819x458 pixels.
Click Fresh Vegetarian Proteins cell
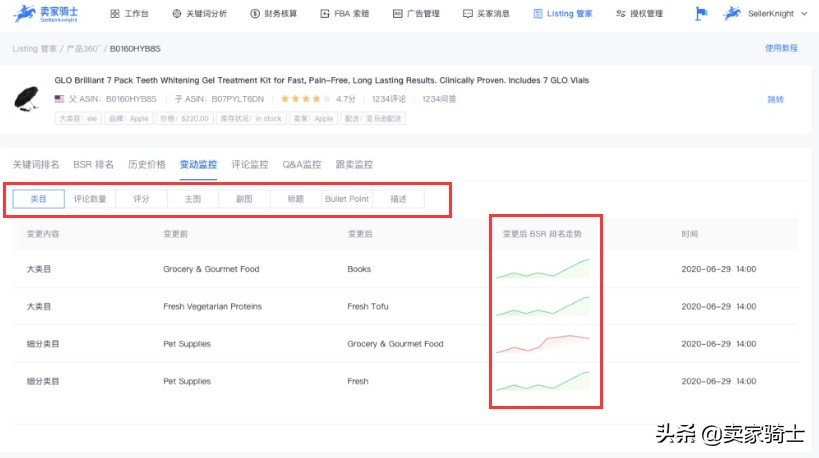coord(213,307)
